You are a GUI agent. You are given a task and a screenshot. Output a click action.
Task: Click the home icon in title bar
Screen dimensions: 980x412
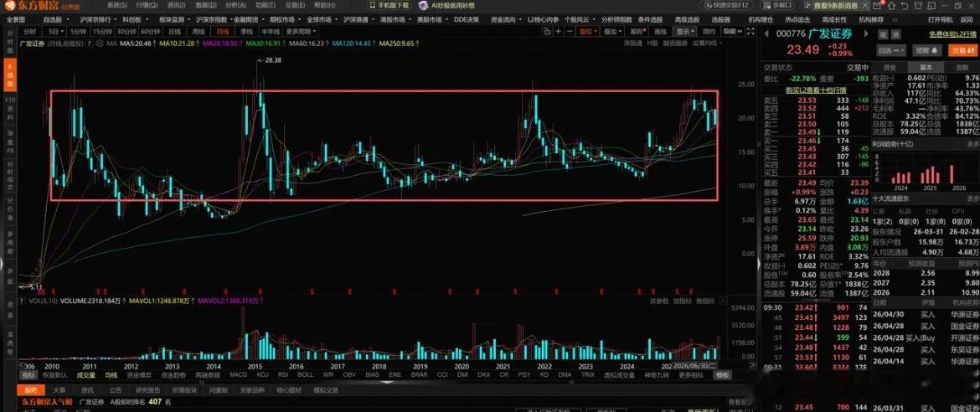[891, 6]
